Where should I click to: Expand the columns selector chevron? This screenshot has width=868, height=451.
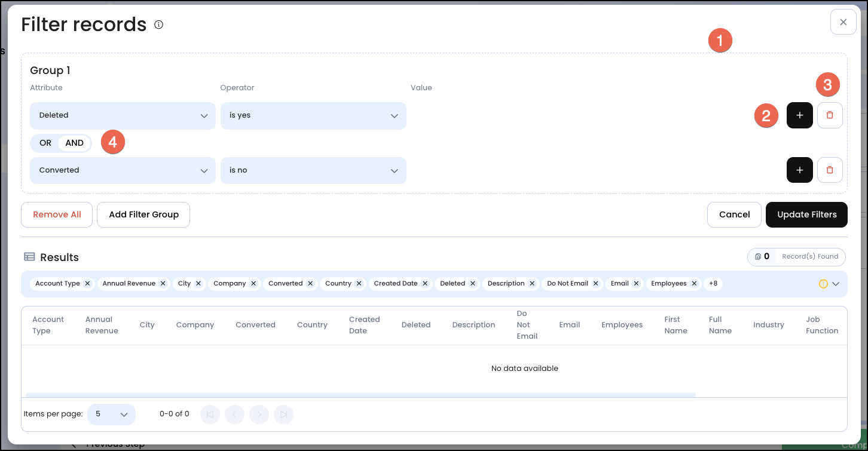tap(836, 284)
